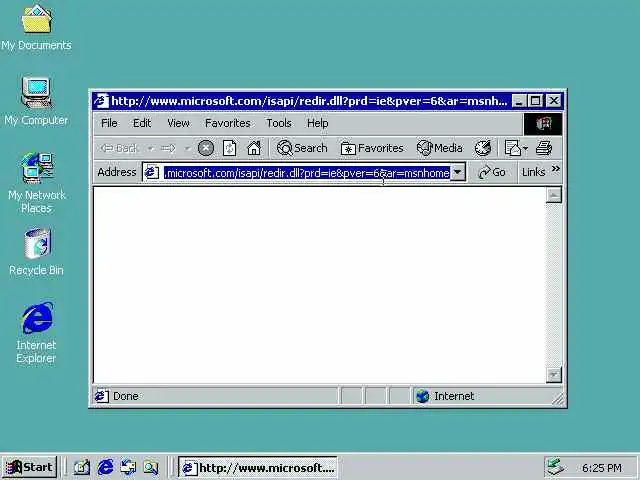The width and height of the screenshot is (640, 480).
Task: Open the Start menu
Action: pyautogui.click(x=29, y=467)
